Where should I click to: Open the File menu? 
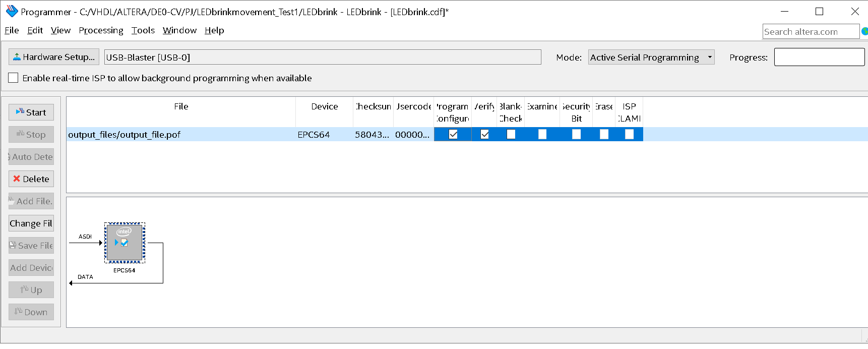(12, 30)
